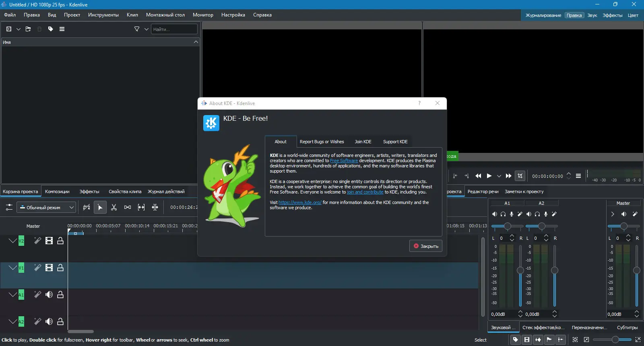Adjust the timeline zoom slider

[612, 340]
